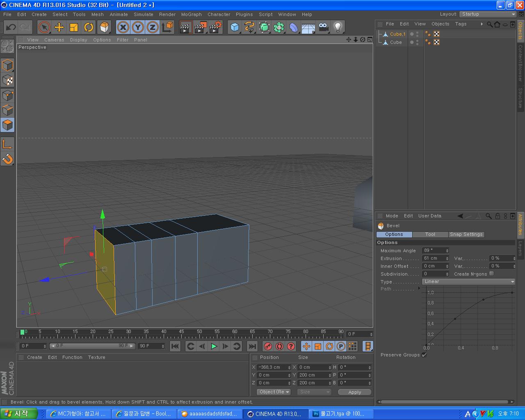
Task: Toggle Y axis lock
Action: click(x=138, y=27)
